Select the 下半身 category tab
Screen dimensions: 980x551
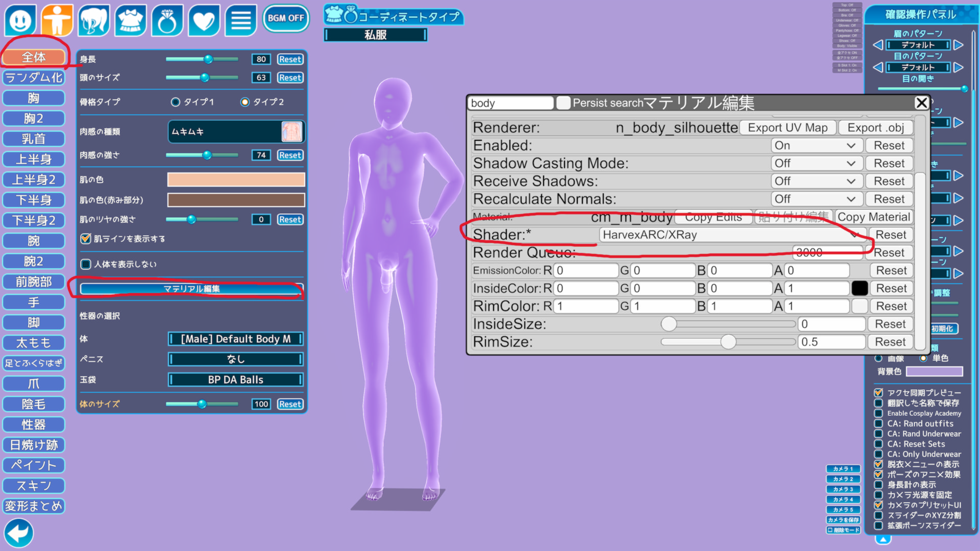pyautogui.click(x=34, y=200)
